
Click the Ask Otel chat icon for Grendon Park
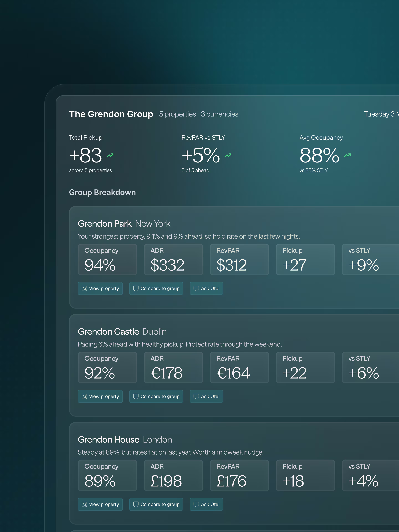196,288
